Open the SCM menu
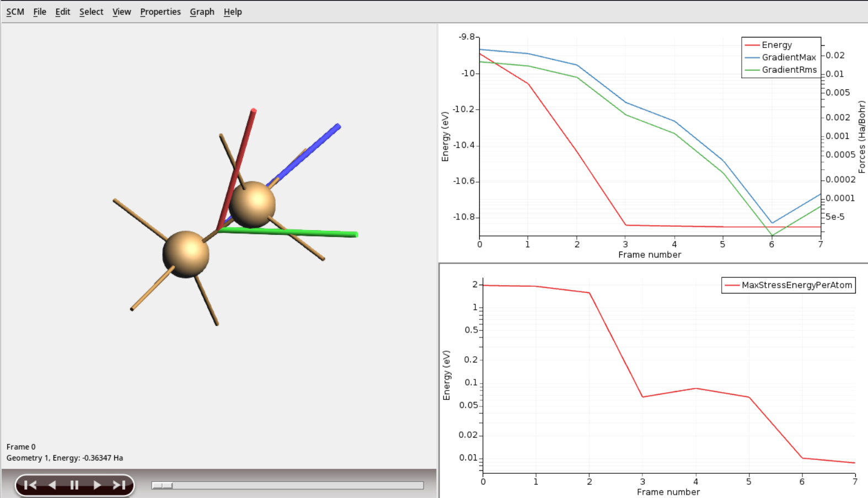The image size is (868, 498). (15, 12)
